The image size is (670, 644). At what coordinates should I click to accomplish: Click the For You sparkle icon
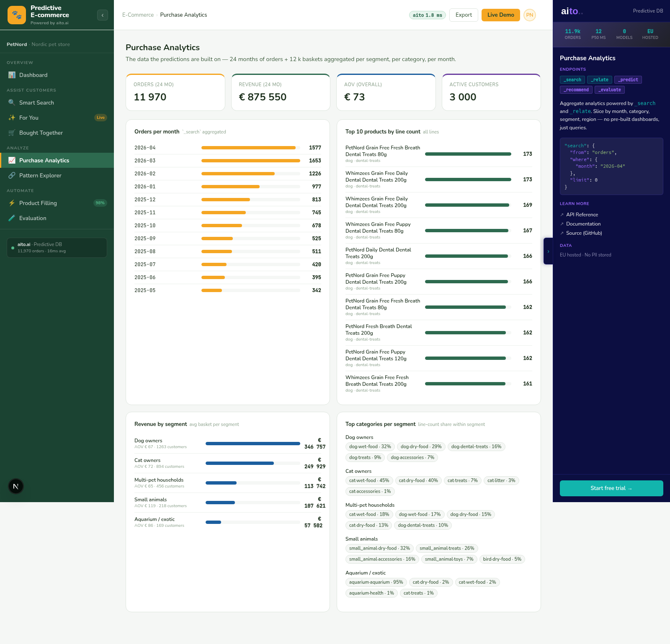pyautogui.click(x=12, y=118)
